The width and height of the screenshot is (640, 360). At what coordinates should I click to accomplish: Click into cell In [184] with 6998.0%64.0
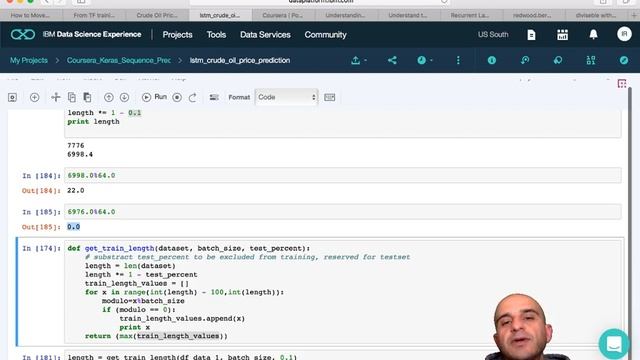click(x=342, y=176)
